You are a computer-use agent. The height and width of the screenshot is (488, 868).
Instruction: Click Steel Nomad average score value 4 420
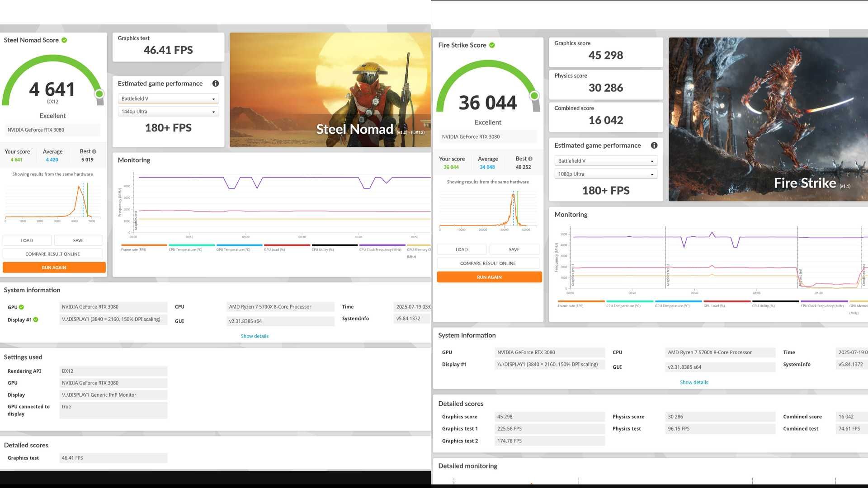pos(52,160)
